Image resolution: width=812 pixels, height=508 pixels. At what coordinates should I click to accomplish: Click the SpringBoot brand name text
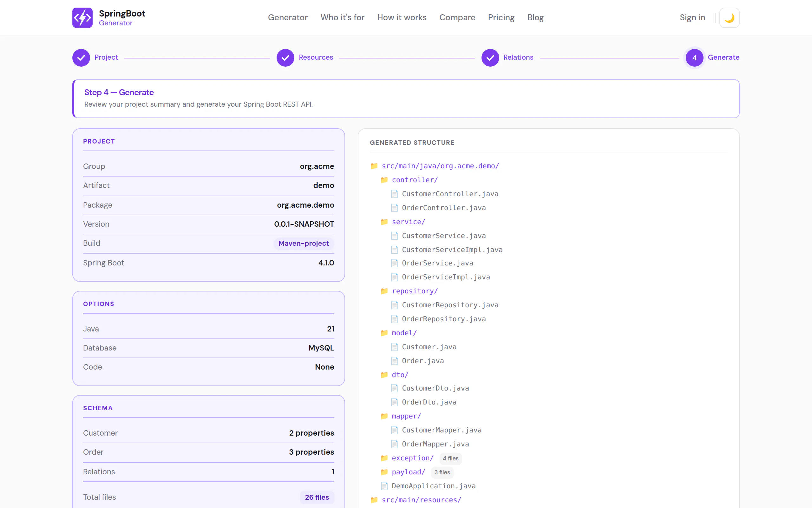[x=122, y=13]
